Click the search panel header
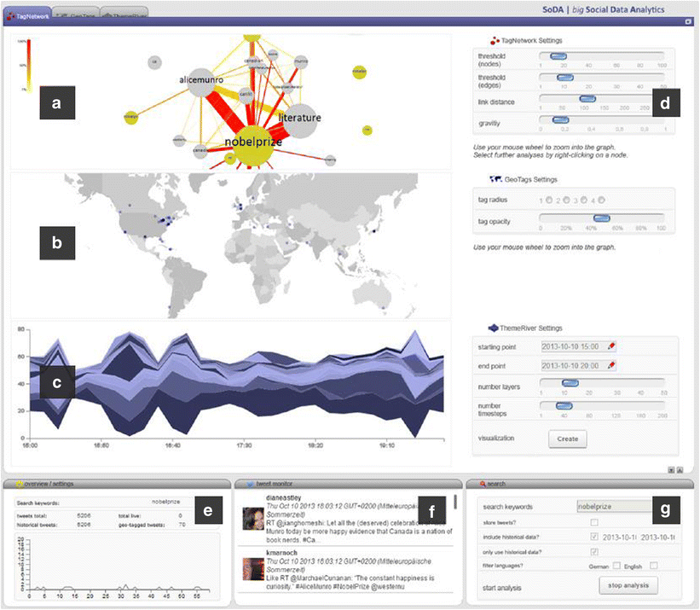The width and height of the screenshot is (700, 610). pyautogui.click(x=580, y=484)
